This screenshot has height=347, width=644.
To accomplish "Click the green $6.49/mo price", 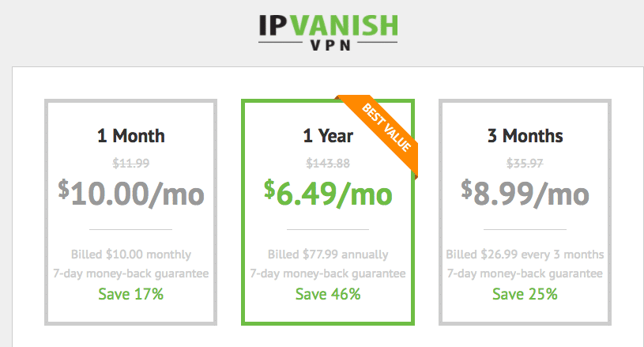I will (x=328, y=193).
